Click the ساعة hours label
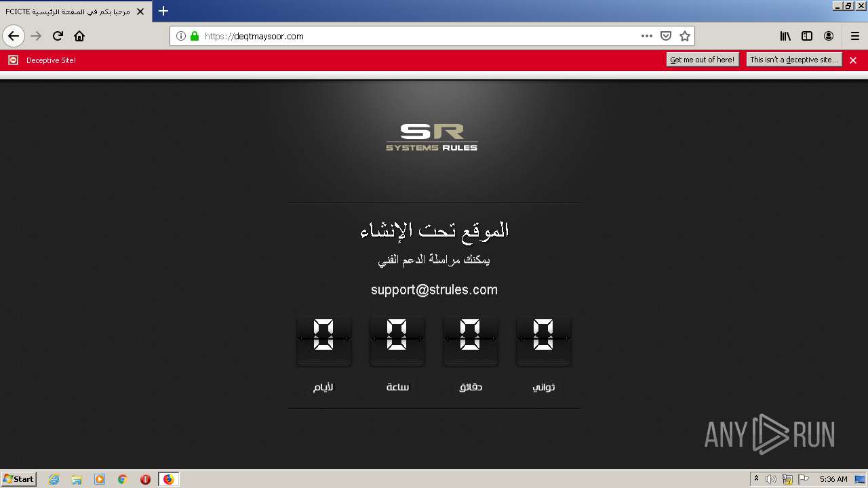Viewport: 868px width, 488px height. pyautogui.click(x=397, y=387)
